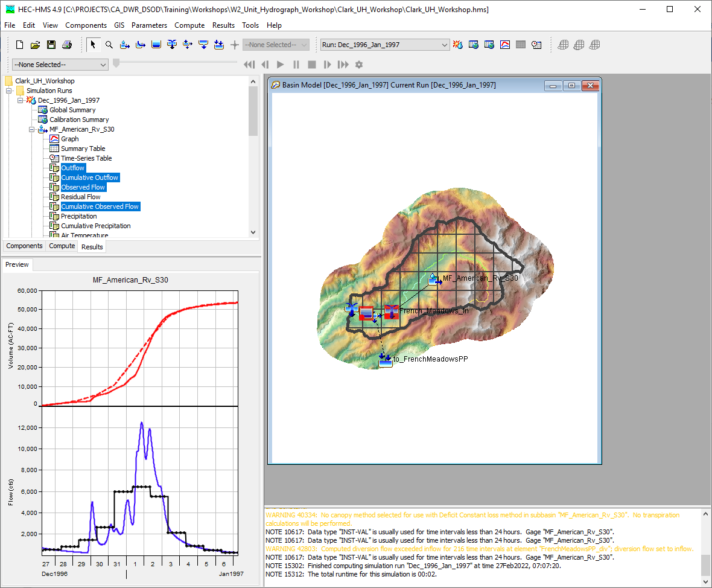Image resolution: width=712 pixels, height=588 pixels.
Task: Select the junction creation tool
Action: tap(172, 44)
